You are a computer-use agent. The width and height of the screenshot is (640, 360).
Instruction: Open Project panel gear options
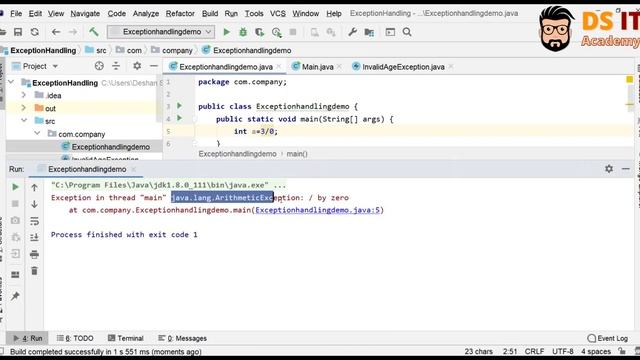tap(137, 66)
